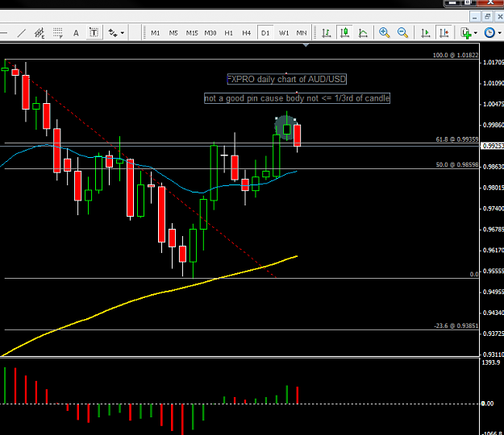Switch chart to Candlesticks mode

[x=344, y=33]
